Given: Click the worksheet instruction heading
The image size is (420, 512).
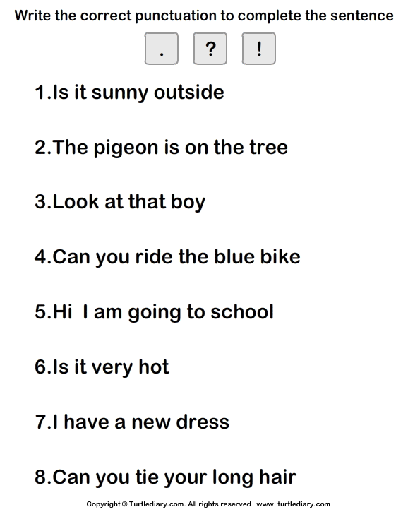Looking at the screenshot, I should [204, 16].
